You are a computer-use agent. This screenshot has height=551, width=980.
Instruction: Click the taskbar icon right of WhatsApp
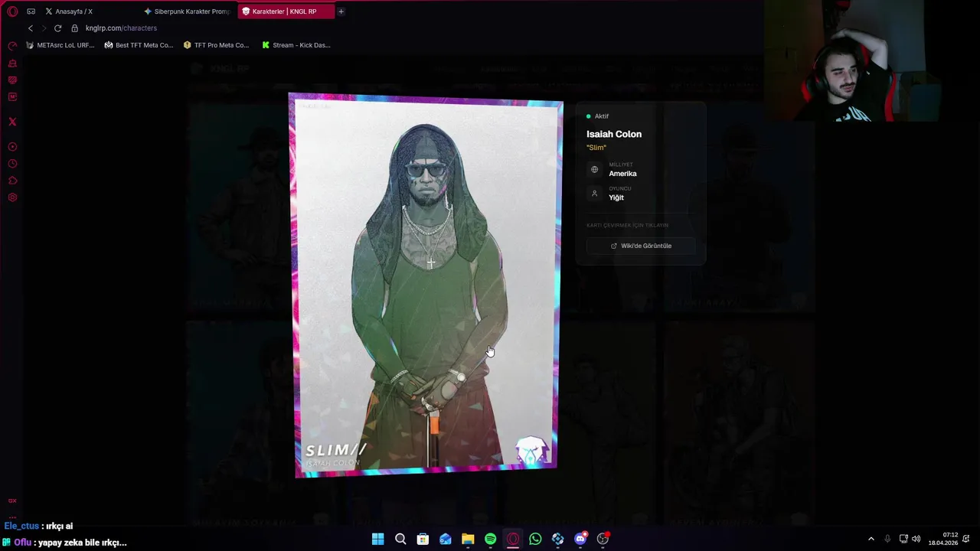click(557, 539)
